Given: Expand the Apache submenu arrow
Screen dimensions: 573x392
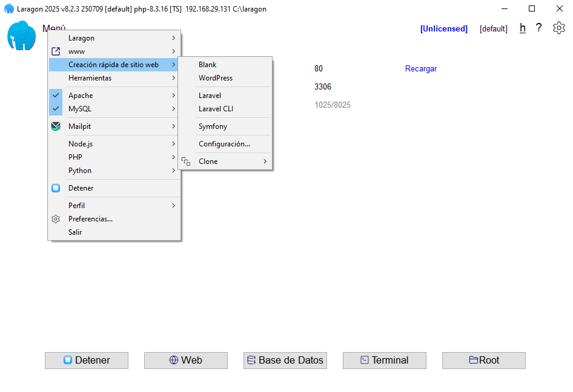Looking at the screenshot, I should 174,95.
